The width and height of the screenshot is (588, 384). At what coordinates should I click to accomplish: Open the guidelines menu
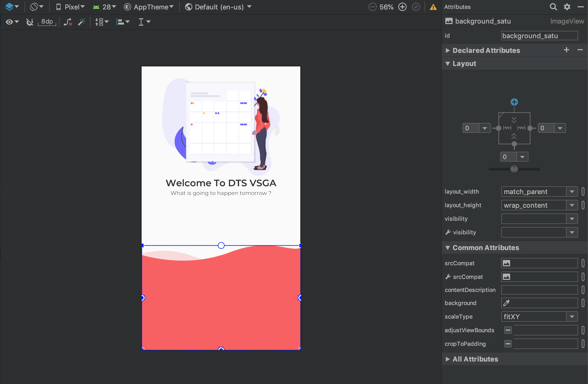[144, 22]
